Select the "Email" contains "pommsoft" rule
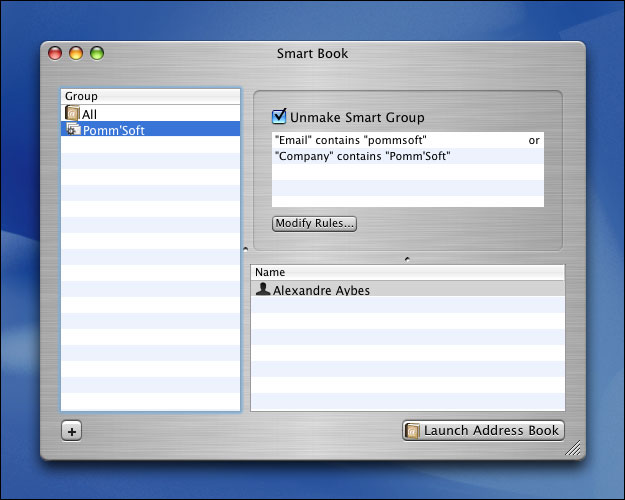Image resolution: width=625 pixels, height=500 pixels. click(x=408, y=140)
